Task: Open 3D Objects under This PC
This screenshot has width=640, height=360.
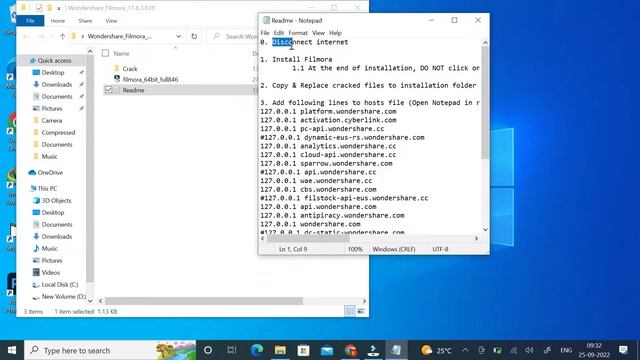Action: 56,200
